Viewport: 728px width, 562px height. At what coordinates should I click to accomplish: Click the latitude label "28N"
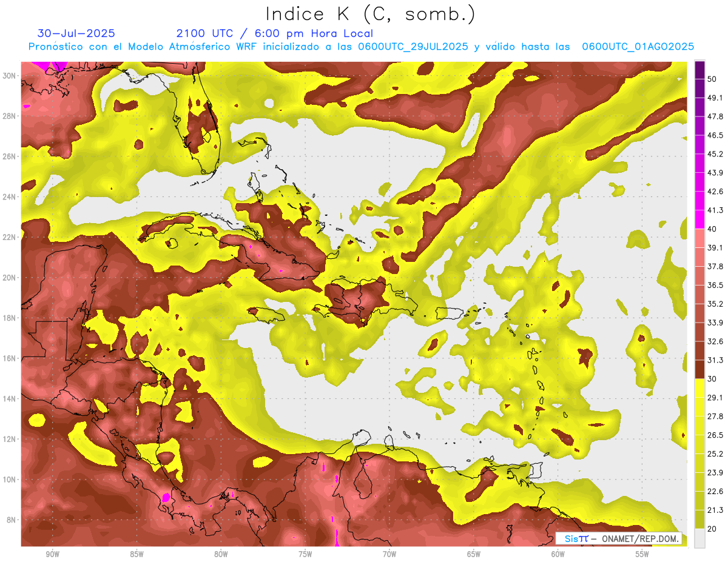click(x=9, y=116)
